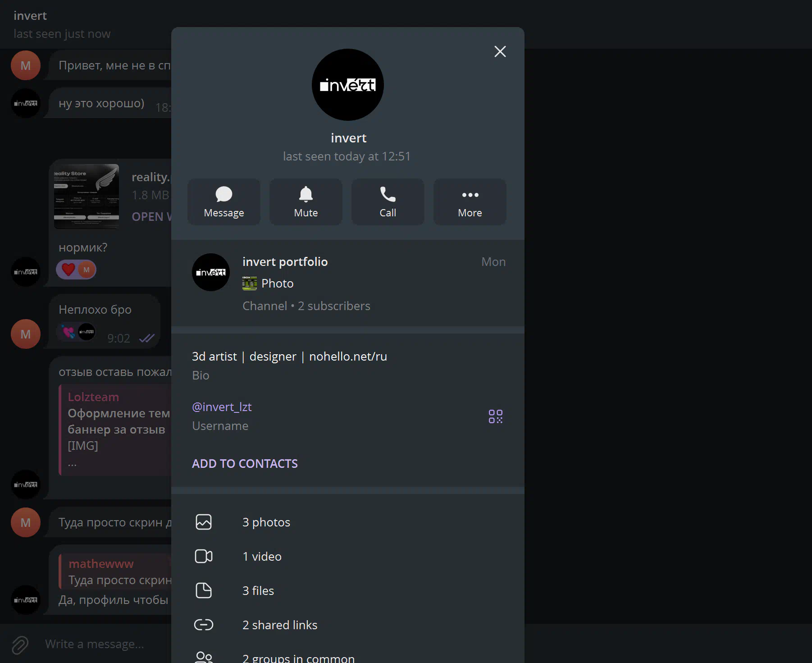The image size is (812, 663).
Task: Click the message bubble icon above Message
Action: coord(224,194)
